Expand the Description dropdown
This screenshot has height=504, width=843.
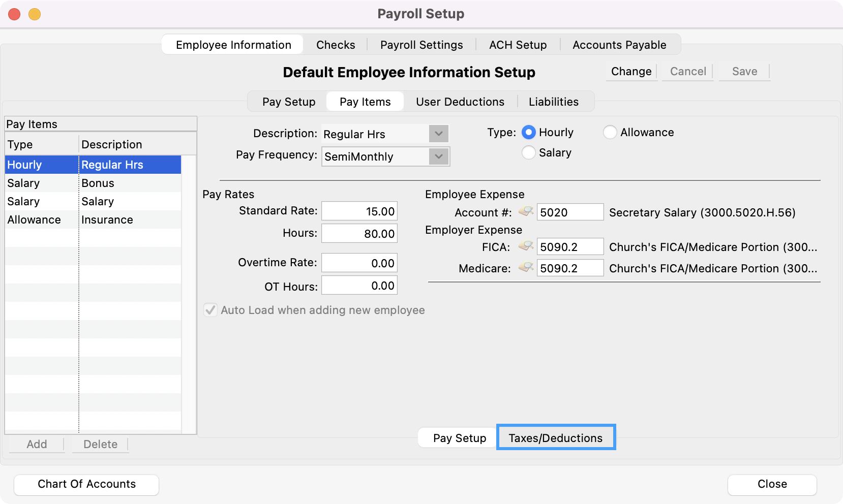(x=438, y=134)
